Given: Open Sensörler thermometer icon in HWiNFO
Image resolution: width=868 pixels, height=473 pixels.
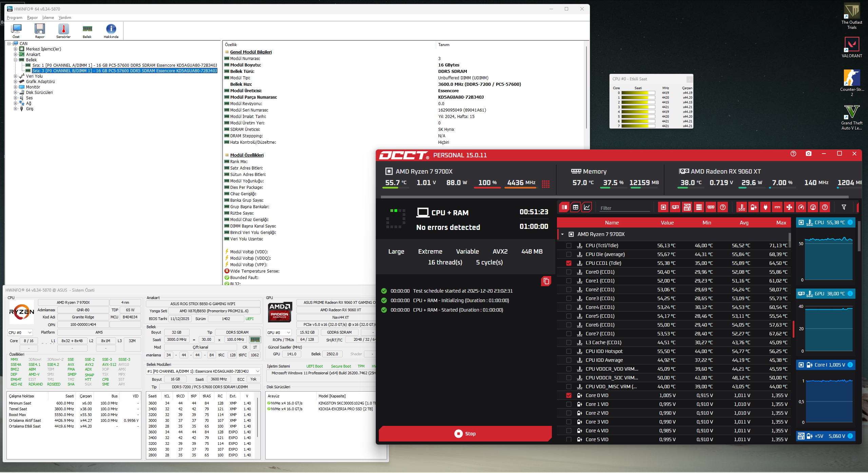Looking at the screenshot, I should (63, 31).
